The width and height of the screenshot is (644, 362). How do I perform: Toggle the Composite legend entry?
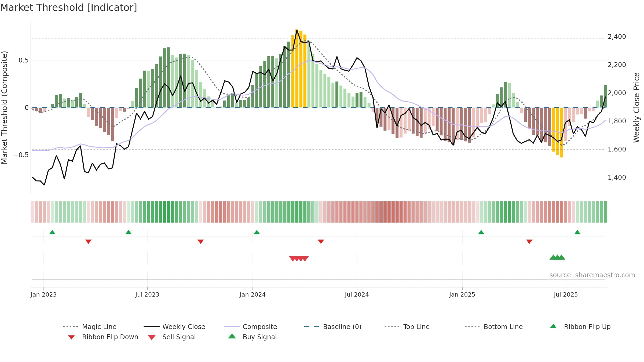click(x=251, y=327)
